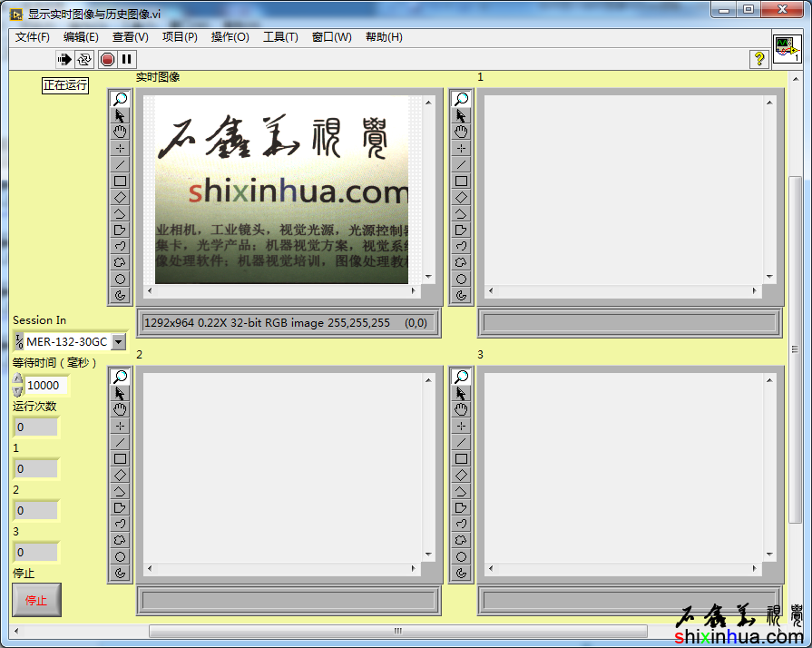Select the Oval tool in display 2's palette
Screen dimensions: 812x648
[120, 556]
